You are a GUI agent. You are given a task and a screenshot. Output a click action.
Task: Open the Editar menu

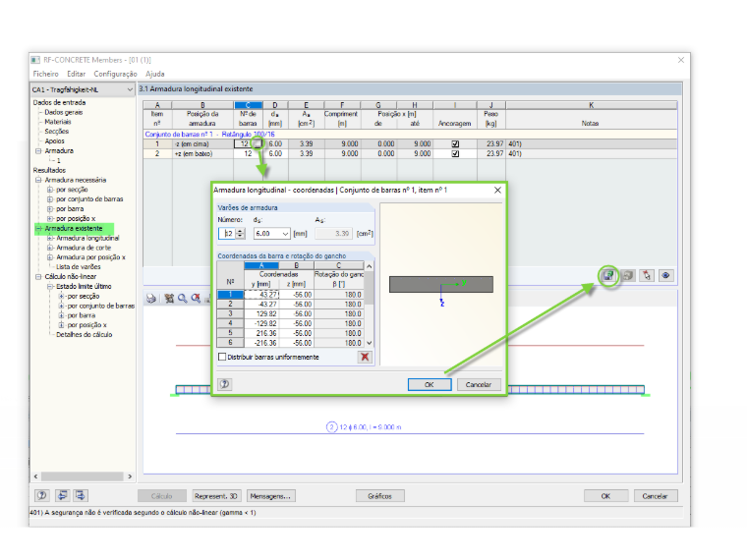[x=77, y=74]
